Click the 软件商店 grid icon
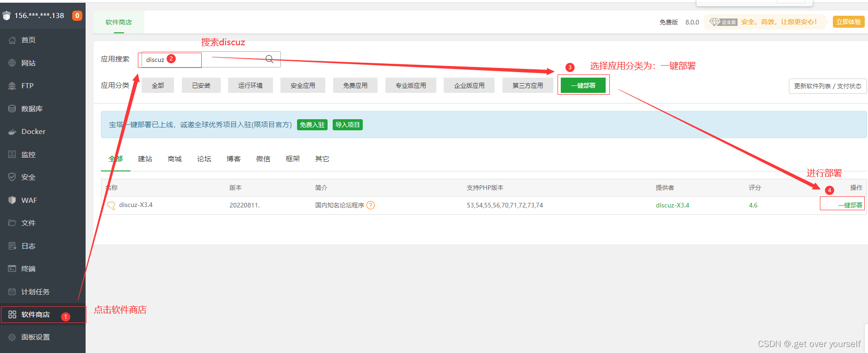This screenshot has height=353, width=868. 12,315
